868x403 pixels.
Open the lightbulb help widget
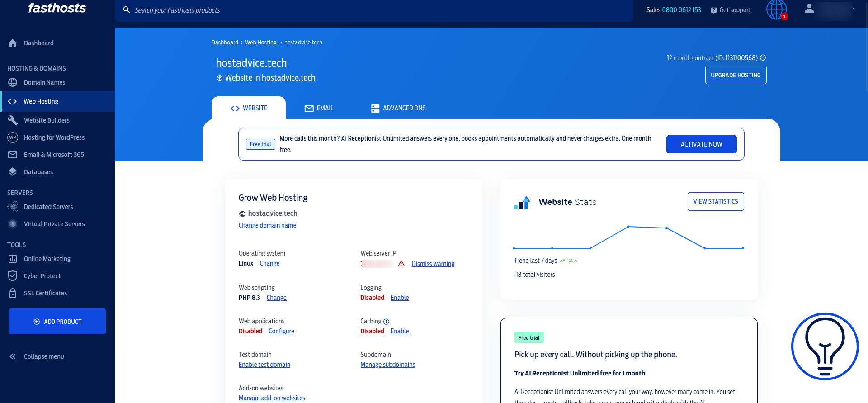(825, 346)
